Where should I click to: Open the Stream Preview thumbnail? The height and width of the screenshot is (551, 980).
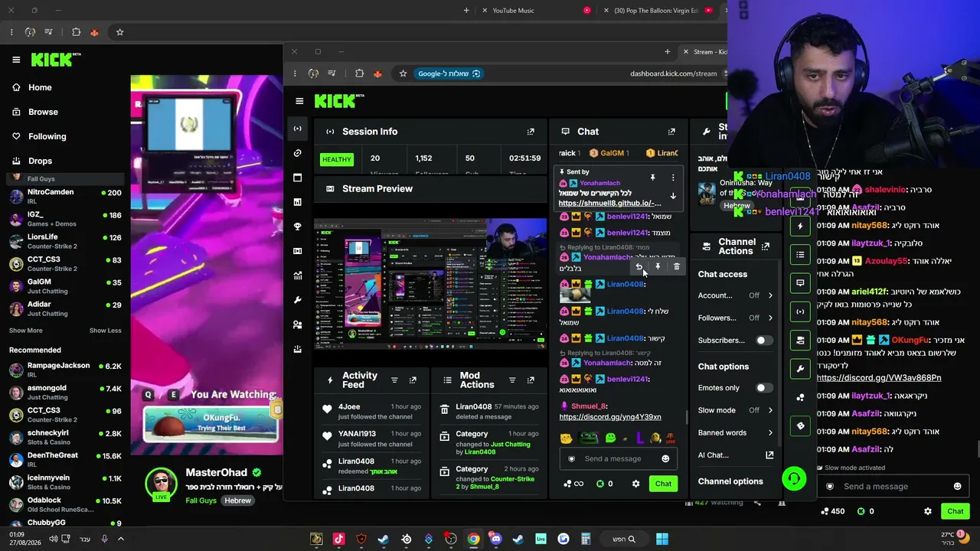431,282
